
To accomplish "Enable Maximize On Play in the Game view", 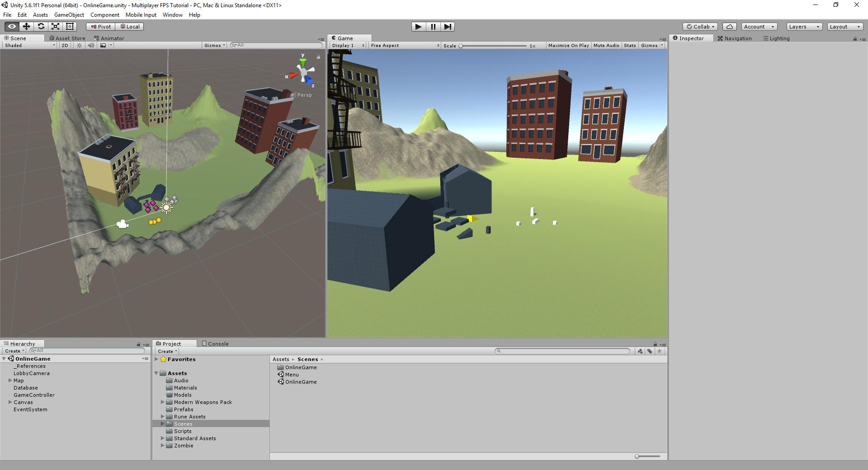I will [x=568, y=45].
